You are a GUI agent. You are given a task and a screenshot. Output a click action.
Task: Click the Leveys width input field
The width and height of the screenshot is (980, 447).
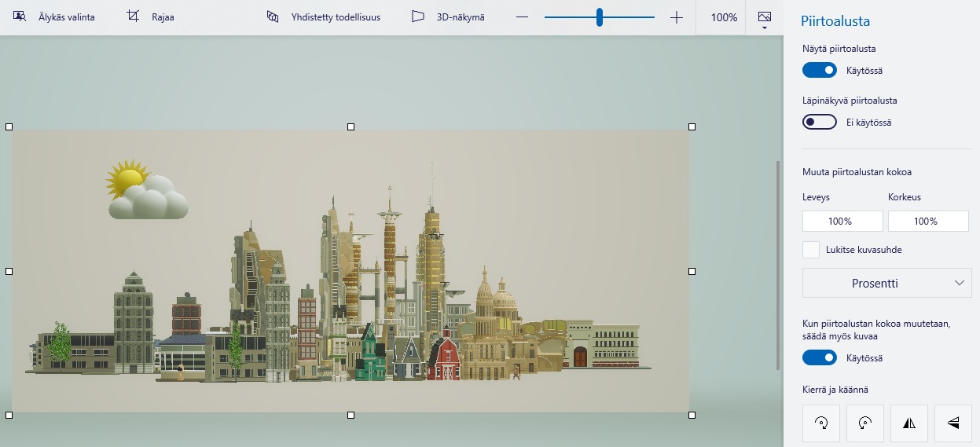point(842,222)
